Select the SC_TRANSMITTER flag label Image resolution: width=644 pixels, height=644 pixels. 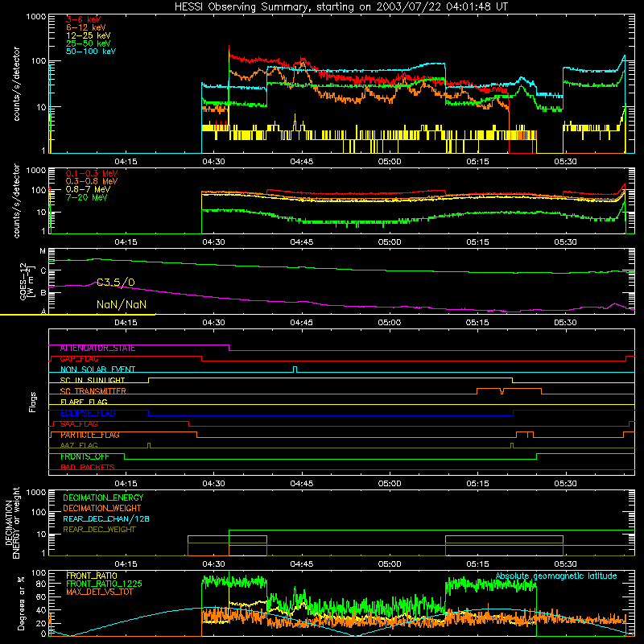click(93, 391)
